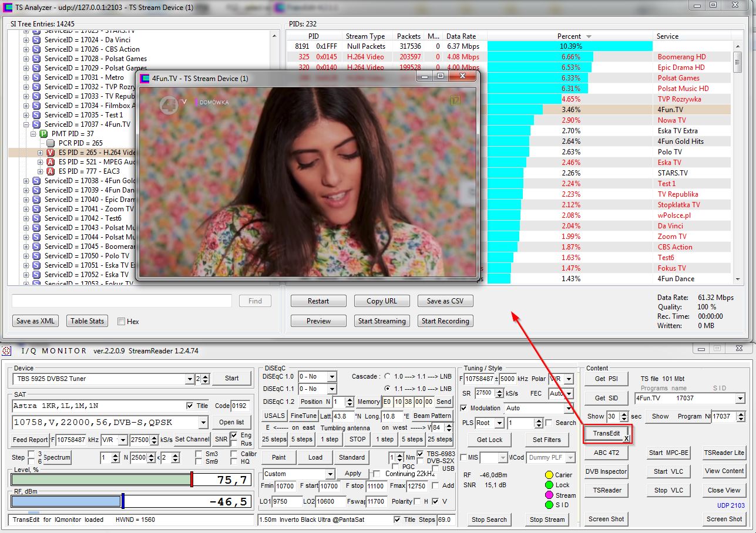
Task: Open the transponder list dropdown 10758,V,22000
Action: [x=203, y=422]
